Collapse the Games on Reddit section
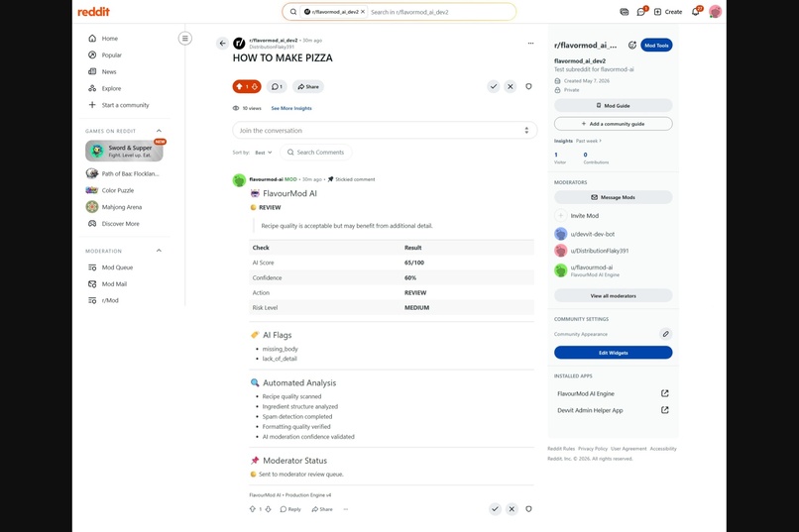Image resolution: width=799 pixels, height=532 pixels. pyautogui.click(x=159, y=131)
